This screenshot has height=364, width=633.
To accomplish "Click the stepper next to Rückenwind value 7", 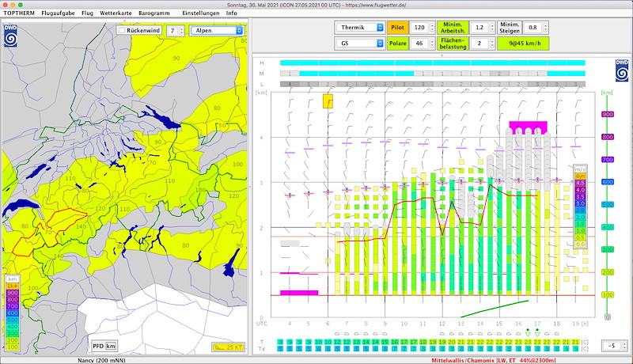I will click(x=181, y=31).
